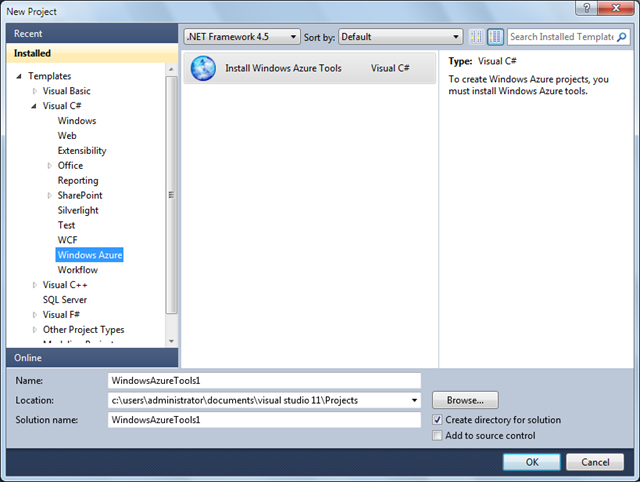
Task: Select the Silverlight category
Action: (78, 210)
